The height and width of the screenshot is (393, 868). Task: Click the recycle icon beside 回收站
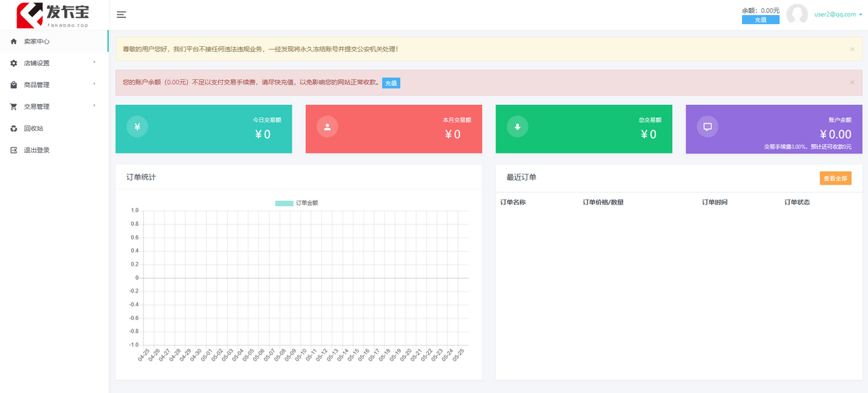[x=14, y=128]
